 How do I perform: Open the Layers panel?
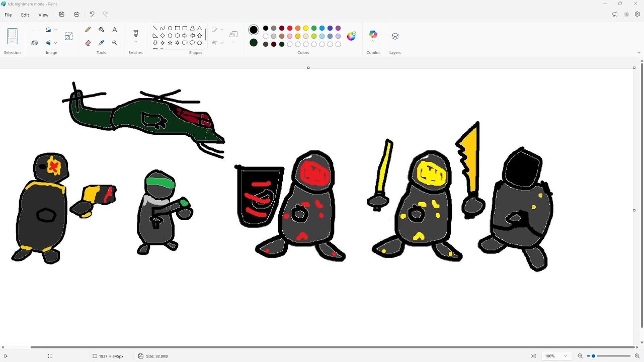pyautogui.click(x=395, y=36)
